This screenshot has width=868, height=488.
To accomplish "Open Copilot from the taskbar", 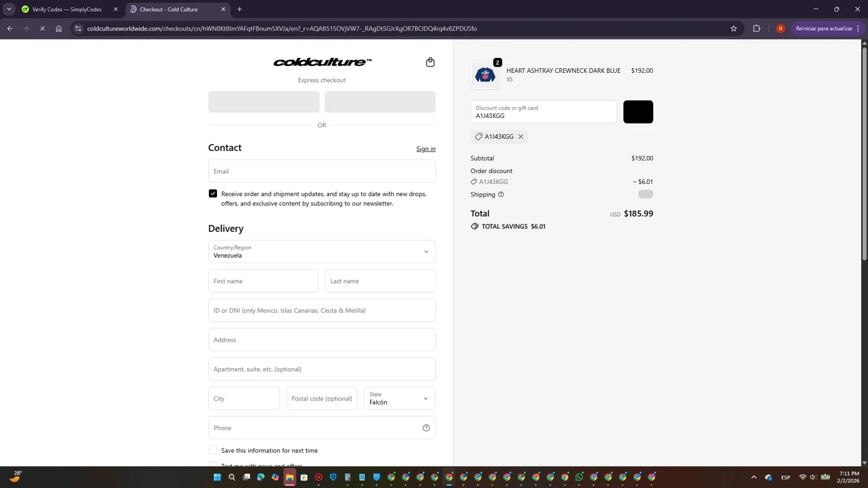I will (x=275, y=477).
